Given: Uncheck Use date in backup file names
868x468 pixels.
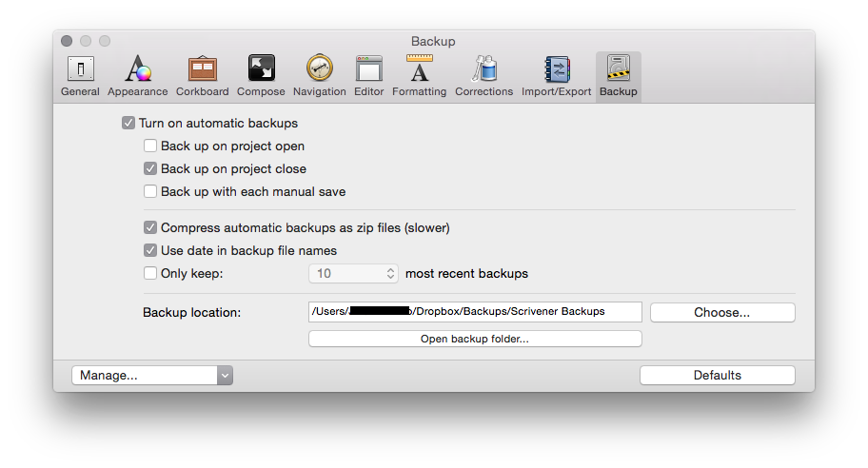Looking at the screenshot, I should pyautogui.click(x=150, y=250).
